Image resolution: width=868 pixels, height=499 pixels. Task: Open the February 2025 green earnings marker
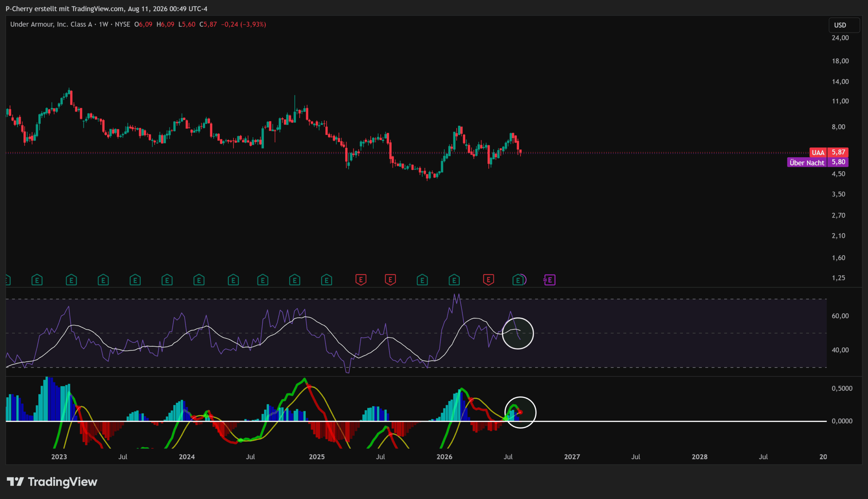click(327, 280)
